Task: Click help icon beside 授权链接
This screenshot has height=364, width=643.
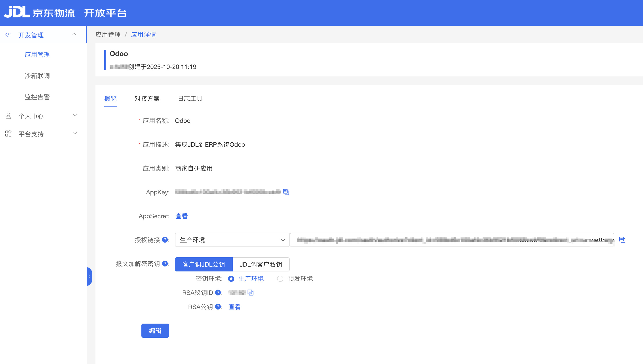Action: (165, 240)
